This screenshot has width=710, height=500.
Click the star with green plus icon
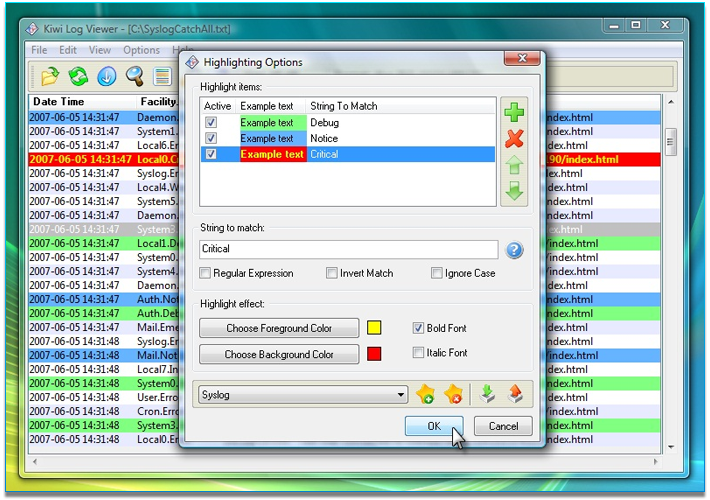click(x=426, y=394)
